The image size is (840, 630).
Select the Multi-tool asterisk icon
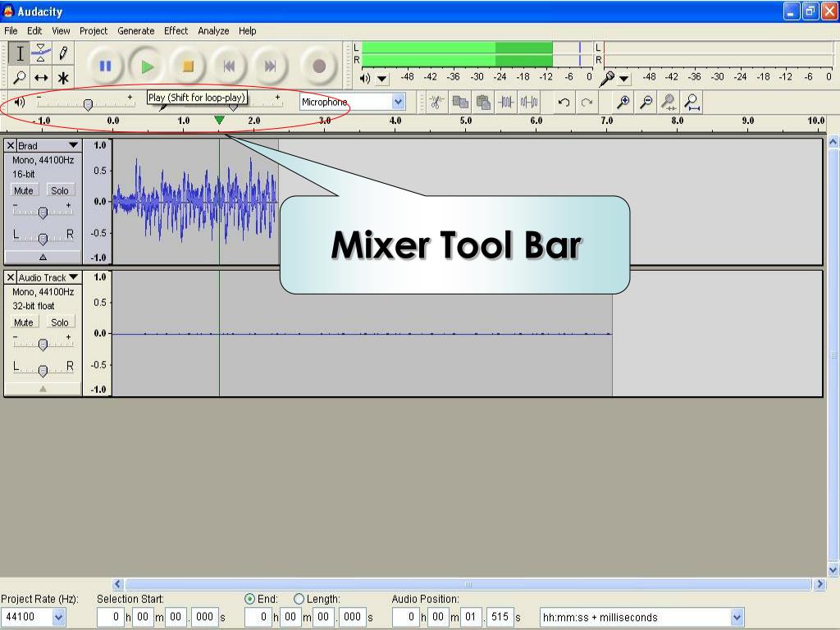click(x=63, y=78)
